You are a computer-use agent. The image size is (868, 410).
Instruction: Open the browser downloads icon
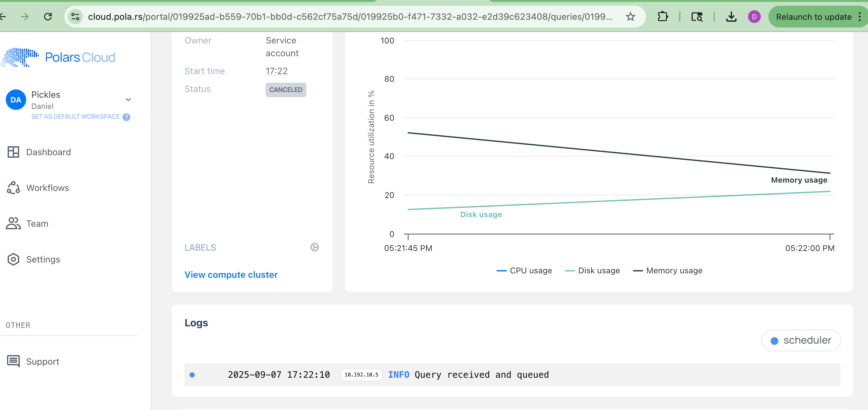pos(731,17)
